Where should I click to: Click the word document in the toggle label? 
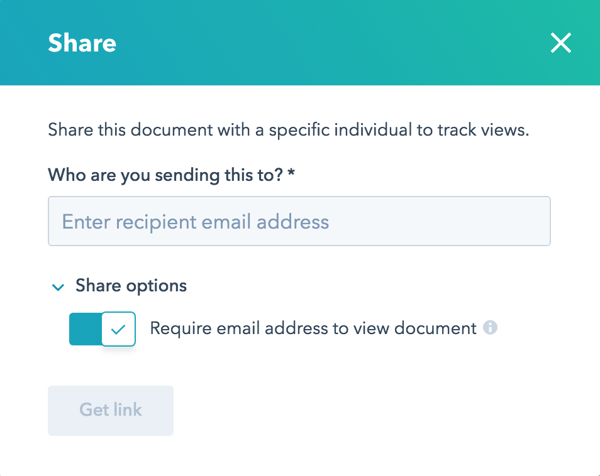tap(429, 328)
